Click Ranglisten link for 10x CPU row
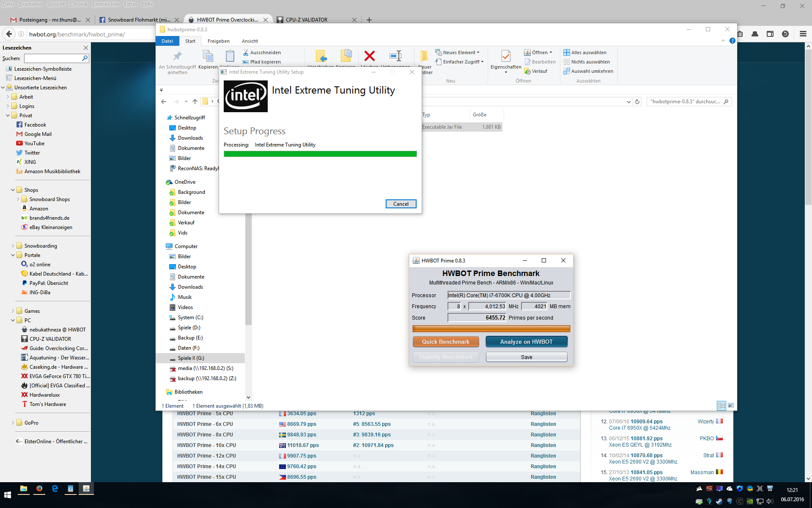This screenshot has height=508, width=812. pos(543,445)
